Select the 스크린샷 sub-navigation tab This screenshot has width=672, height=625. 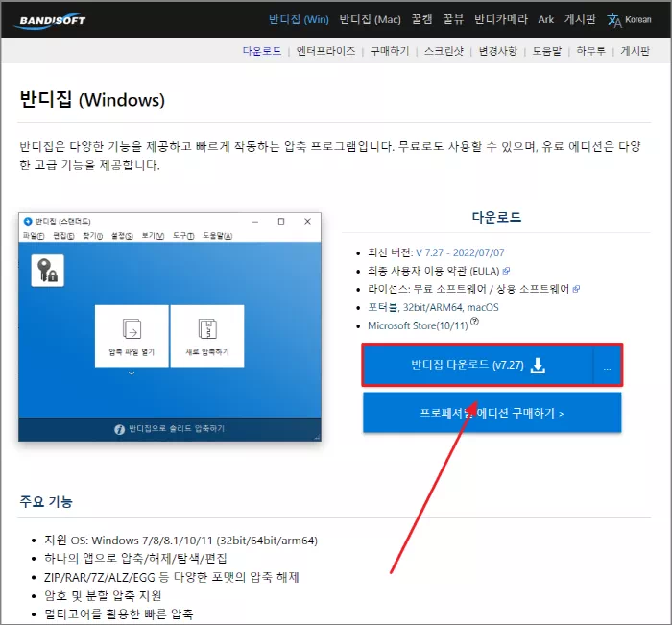(x=444, y=51)
